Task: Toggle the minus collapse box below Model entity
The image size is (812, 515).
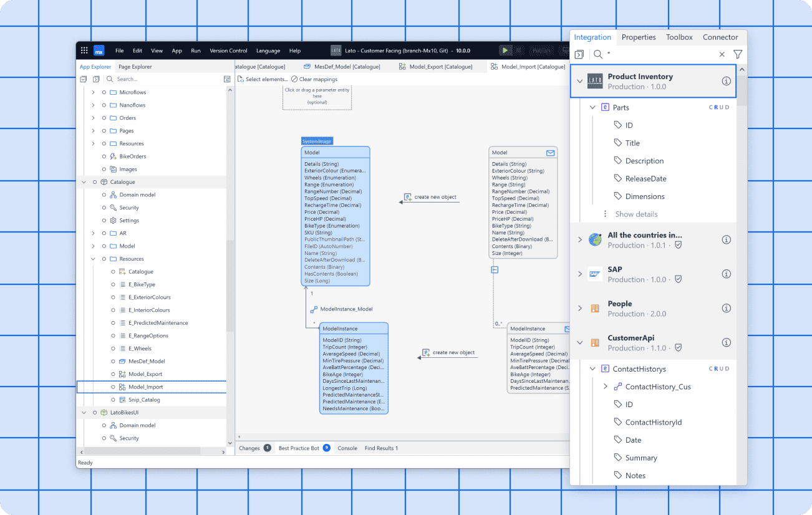Action: pos(495,270)
